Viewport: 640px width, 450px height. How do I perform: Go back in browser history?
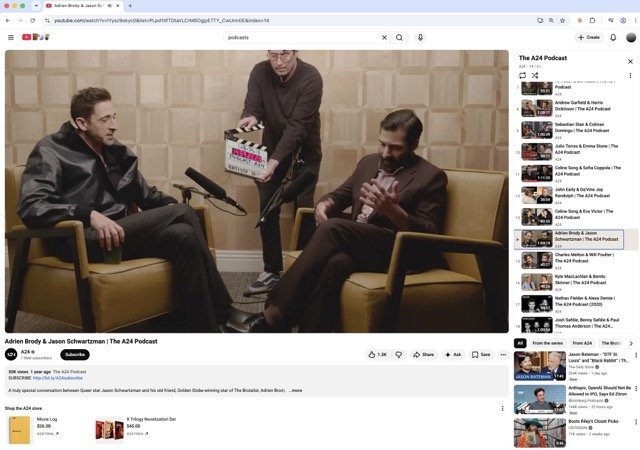point(8,20)
